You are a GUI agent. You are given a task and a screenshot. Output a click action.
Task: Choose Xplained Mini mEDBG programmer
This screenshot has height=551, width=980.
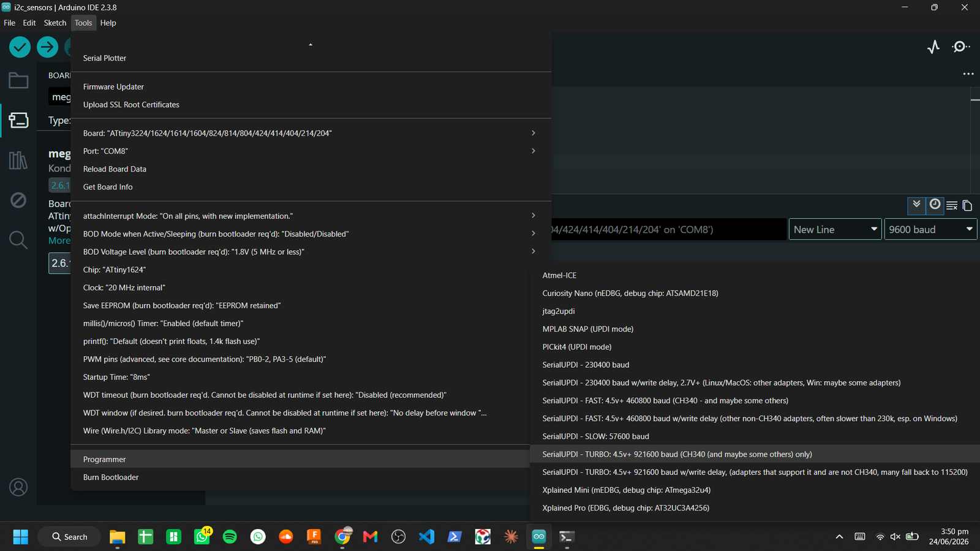[755, 490]
